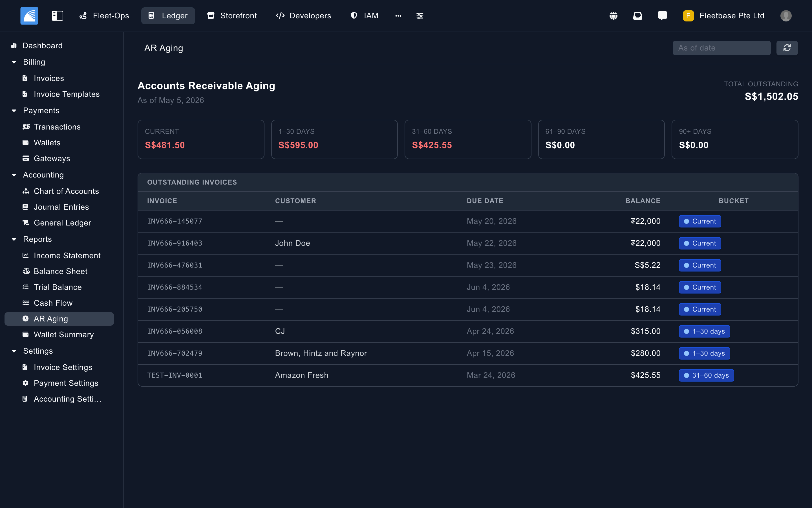Viewport: 812px width, 508px height.
Task: Select the 31–60 Days bucket card
Action: (x=468, y=139)
